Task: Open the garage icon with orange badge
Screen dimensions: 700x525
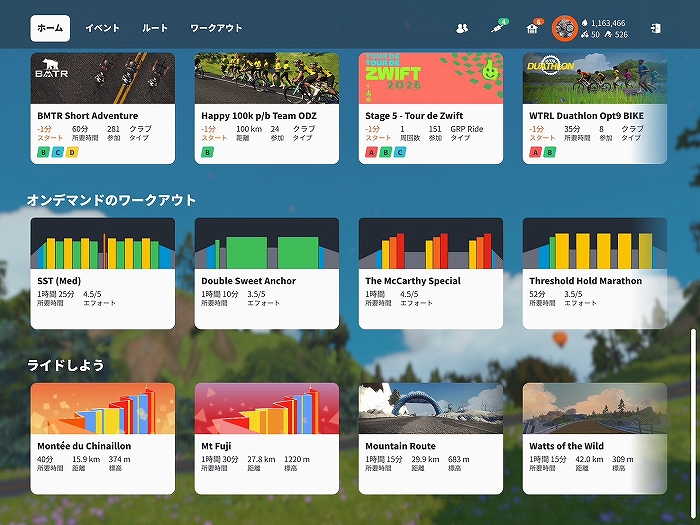Action: 532,28
